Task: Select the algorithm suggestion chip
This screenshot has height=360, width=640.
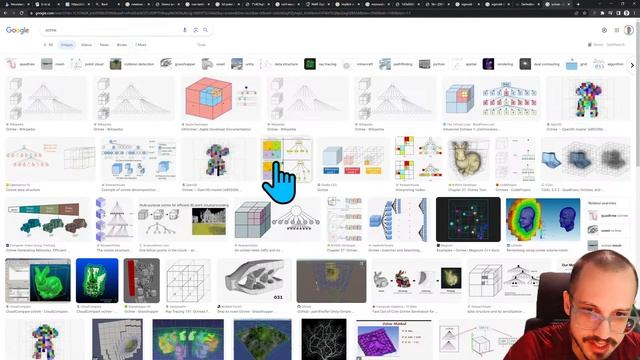Action: point(609,64)
